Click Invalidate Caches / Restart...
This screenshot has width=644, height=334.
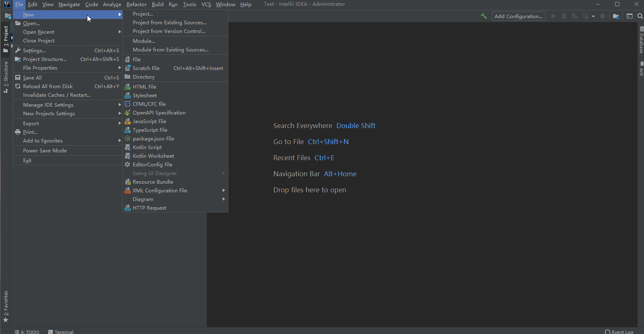coord(68,95)
